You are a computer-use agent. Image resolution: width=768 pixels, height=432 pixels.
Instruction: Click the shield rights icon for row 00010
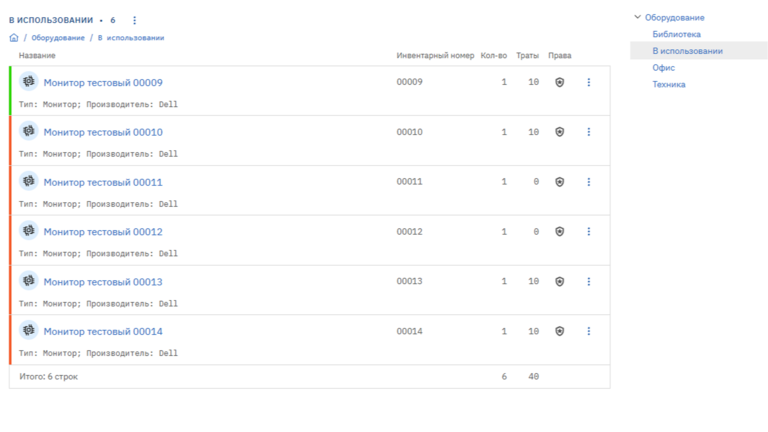click(559, 132)
